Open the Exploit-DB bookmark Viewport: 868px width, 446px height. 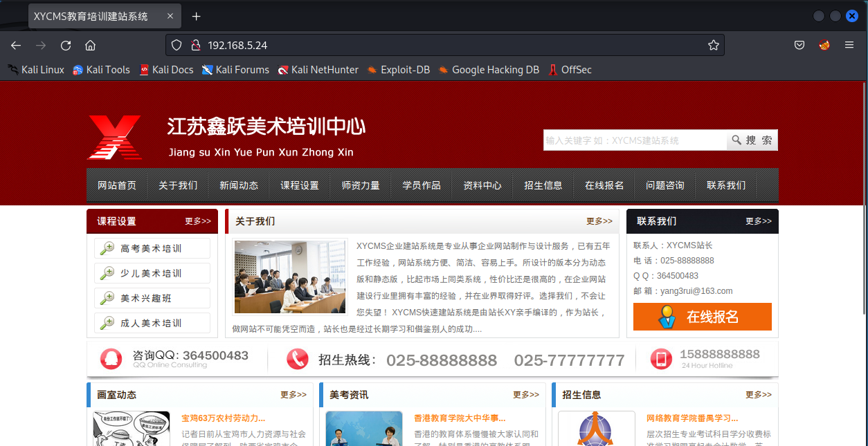coord(399,70)
